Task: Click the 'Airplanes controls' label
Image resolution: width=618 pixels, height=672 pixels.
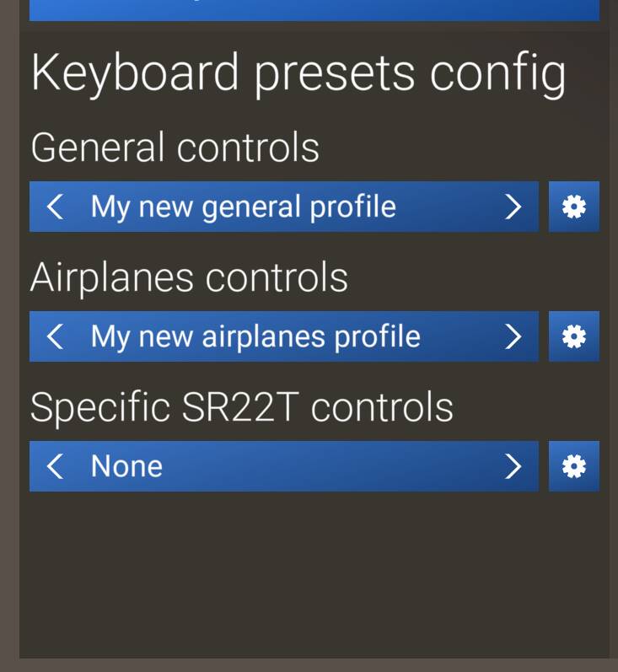Action: point(189,277)
